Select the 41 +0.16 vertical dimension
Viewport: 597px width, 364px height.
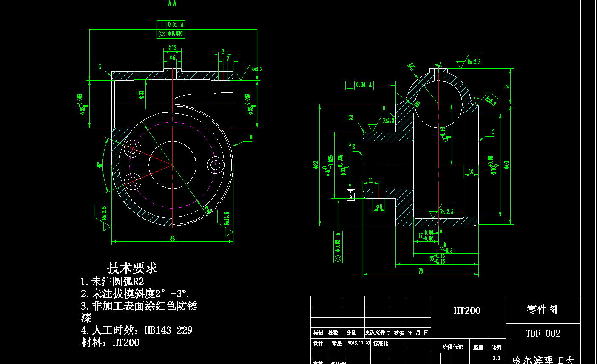point(445,135)
